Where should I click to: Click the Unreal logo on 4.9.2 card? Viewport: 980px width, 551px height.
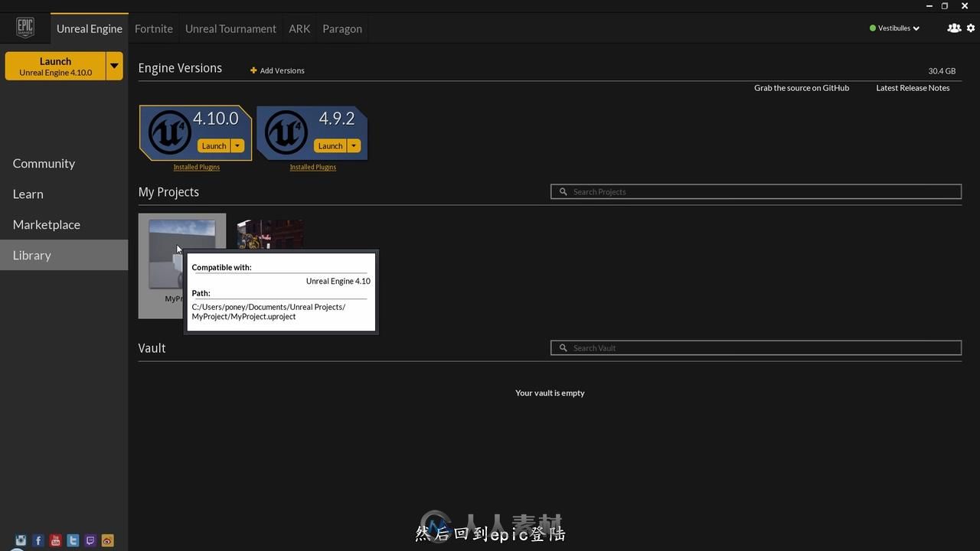286,132
